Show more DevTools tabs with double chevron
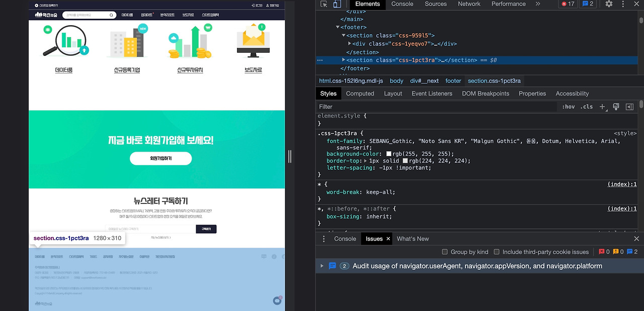The image size is (644, 311). click(x=538, y=4)
